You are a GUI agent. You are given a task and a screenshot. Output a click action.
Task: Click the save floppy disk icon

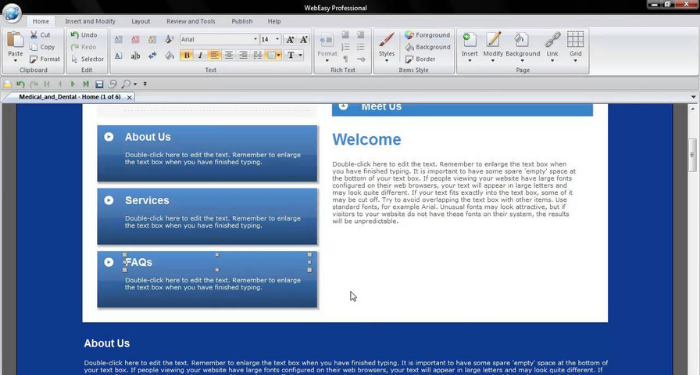(99, 83)
